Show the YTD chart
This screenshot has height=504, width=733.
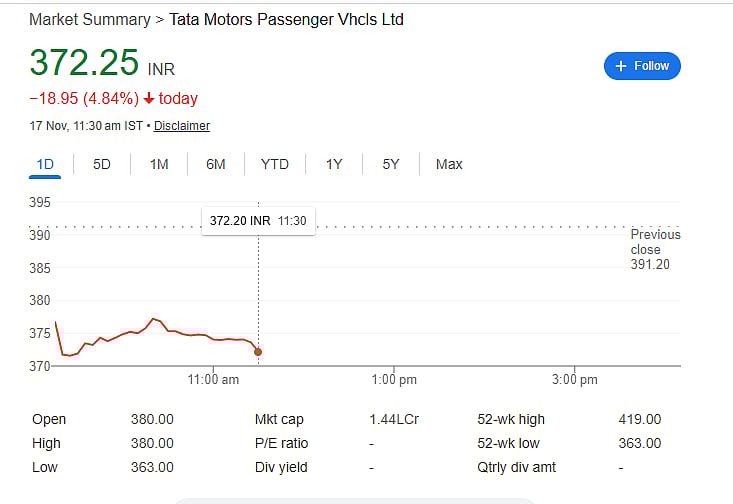coord(275,164)
